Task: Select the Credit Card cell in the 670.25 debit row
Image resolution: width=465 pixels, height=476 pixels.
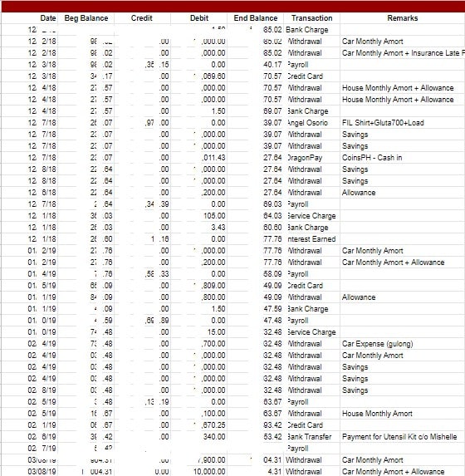Action: click(x=311, y=425)
